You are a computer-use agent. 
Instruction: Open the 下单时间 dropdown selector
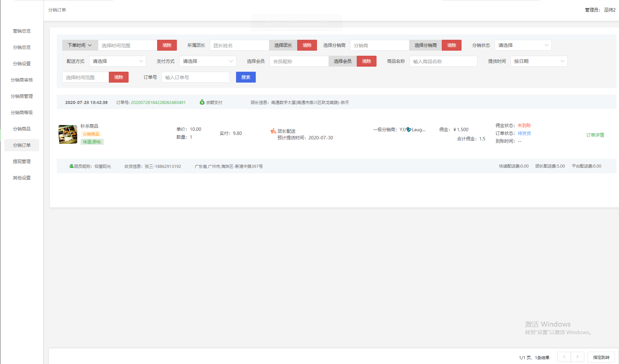[80, 45]
